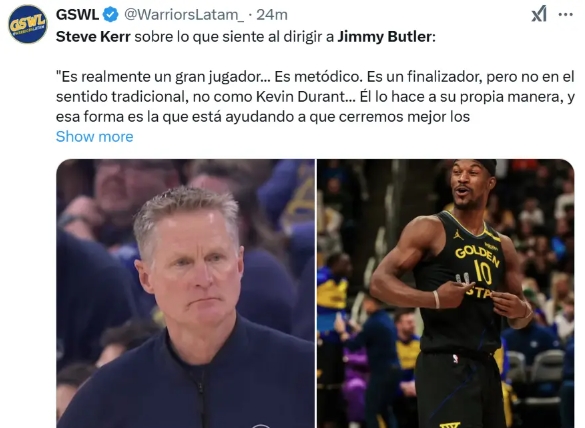Click the bold Steve Kerr name in text
Screen dimensions: 585x428
pyautogui.click(x=93, y=37)
